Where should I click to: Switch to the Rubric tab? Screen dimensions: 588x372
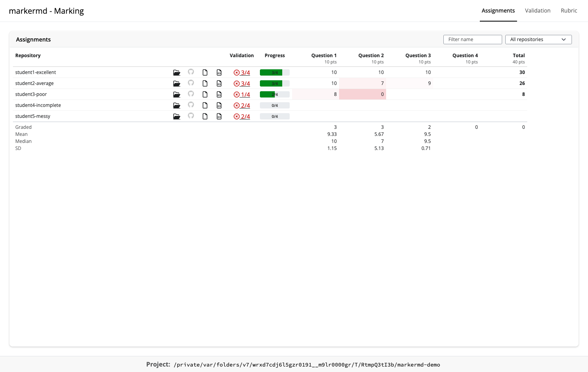coord(569,11)
